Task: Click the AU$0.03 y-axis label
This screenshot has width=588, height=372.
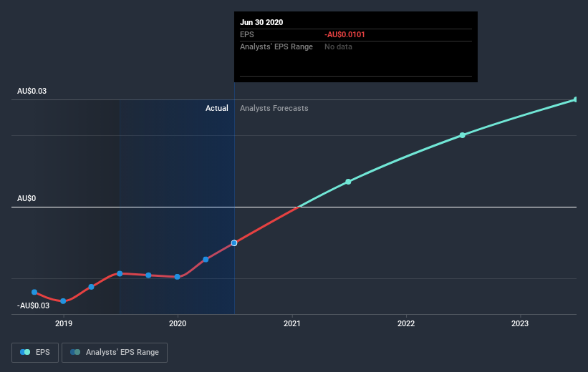Action: [x=32, y=91]
